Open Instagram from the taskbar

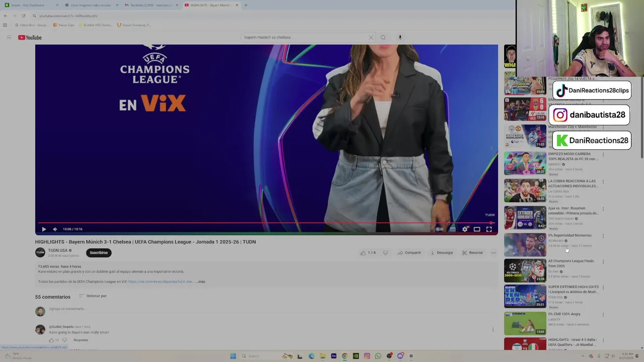(367, 356)
